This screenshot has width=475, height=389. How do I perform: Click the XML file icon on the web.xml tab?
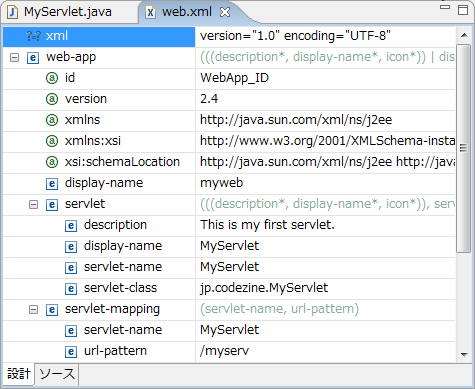tap(151, 12)
